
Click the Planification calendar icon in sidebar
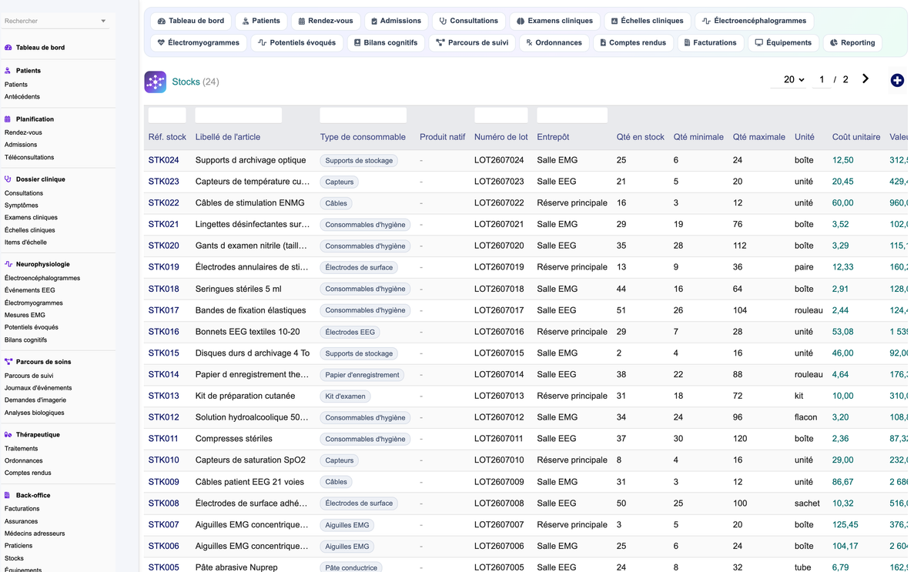(x=8, y=119)
